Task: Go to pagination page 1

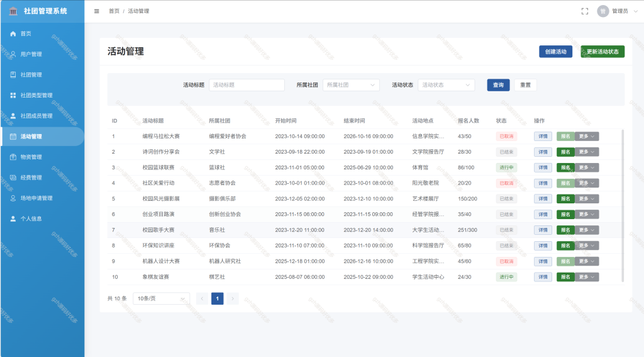Action: (x=217, y=298)
